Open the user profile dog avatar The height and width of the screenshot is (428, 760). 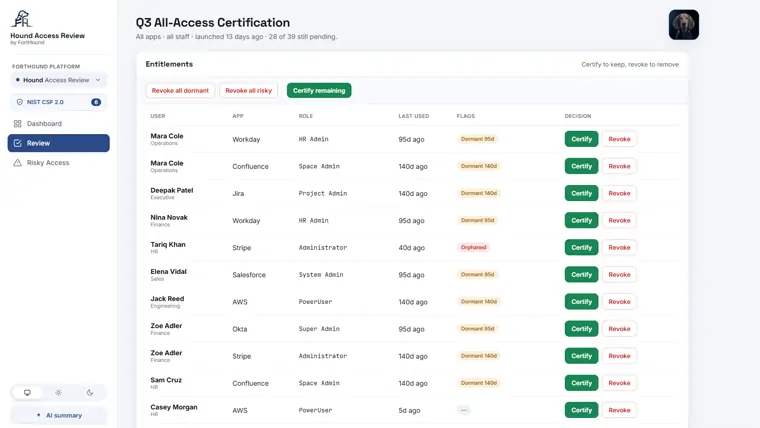[683, 25]
